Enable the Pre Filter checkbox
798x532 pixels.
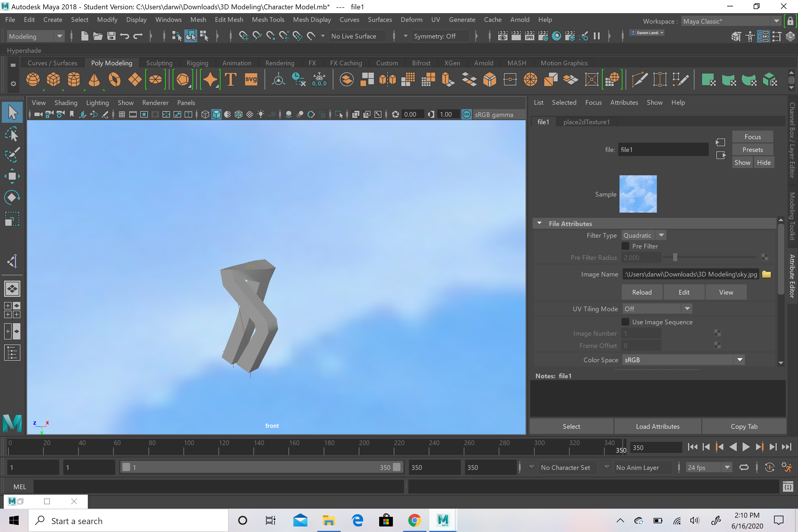coord(625,246)
